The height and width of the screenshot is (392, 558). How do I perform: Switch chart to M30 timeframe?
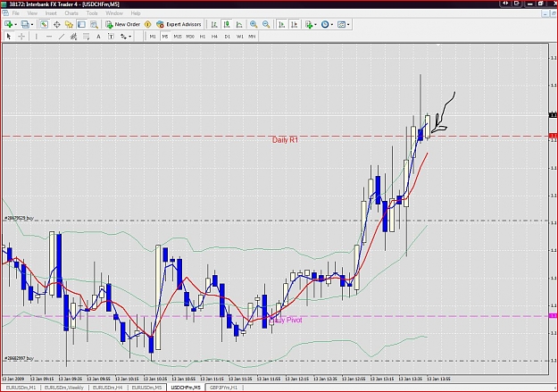190,37
